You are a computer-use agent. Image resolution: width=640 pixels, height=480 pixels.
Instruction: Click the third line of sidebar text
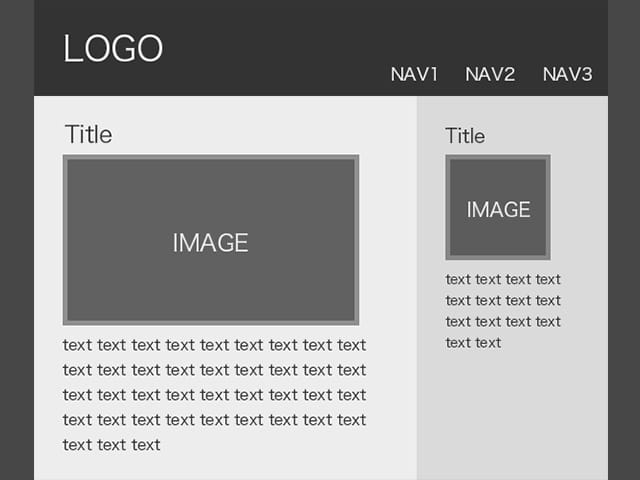tap(503, 321)
